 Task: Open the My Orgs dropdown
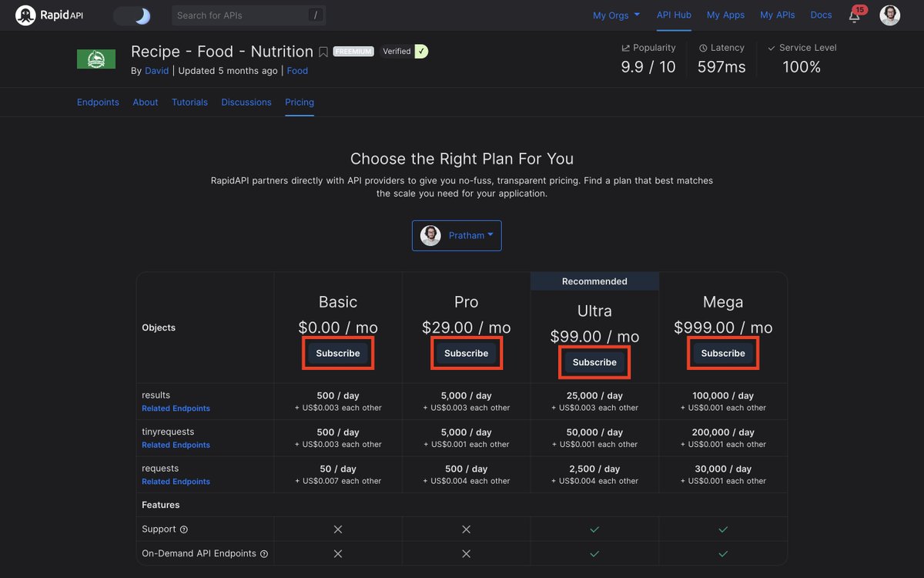click(616, 15)
